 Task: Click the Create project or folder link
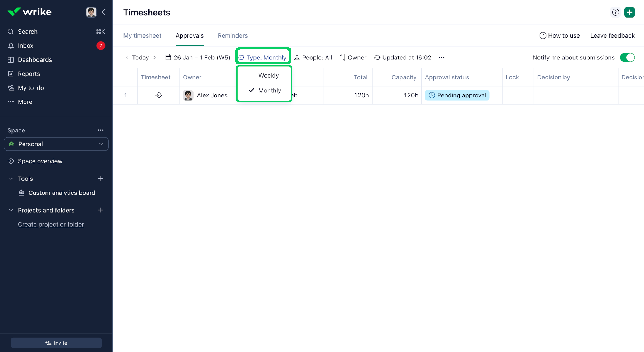51,225
